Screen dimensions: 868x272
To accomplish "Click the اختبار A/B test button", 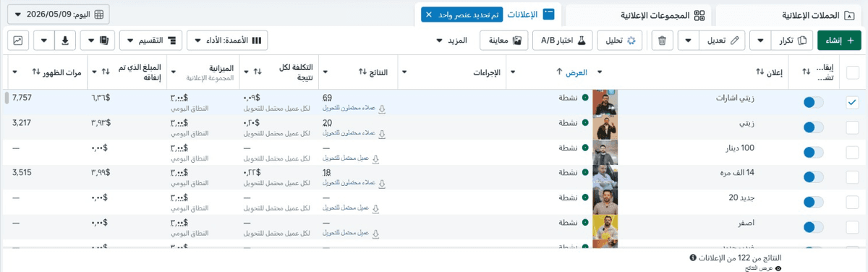I will 563,41.
